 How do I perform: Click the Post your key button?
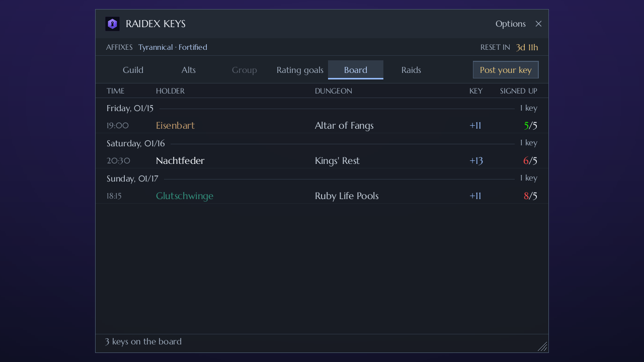[x=506, y=70]
